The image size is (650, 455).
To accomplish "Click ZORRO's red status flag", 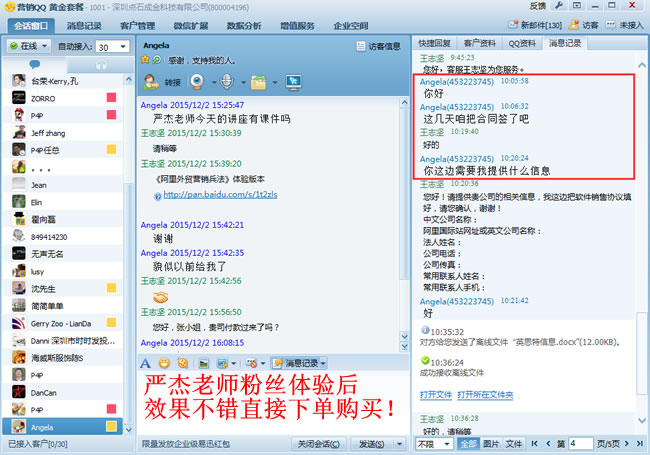I will (x=111, y=97).
